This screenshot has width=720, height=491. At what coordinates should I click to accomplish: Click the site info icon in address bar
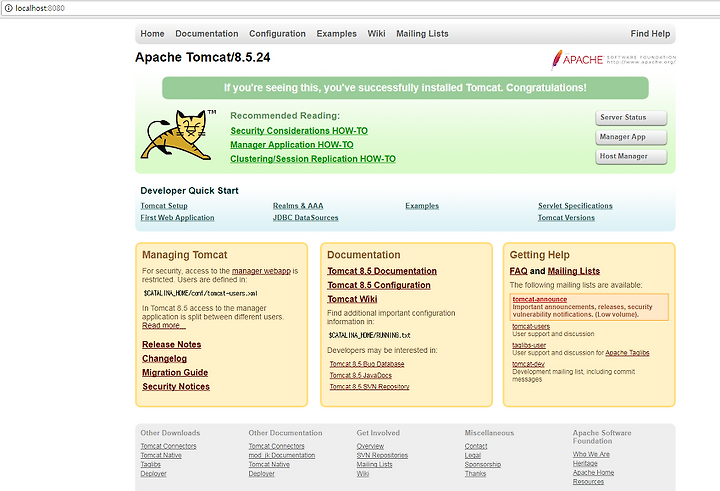pos(8,8)
